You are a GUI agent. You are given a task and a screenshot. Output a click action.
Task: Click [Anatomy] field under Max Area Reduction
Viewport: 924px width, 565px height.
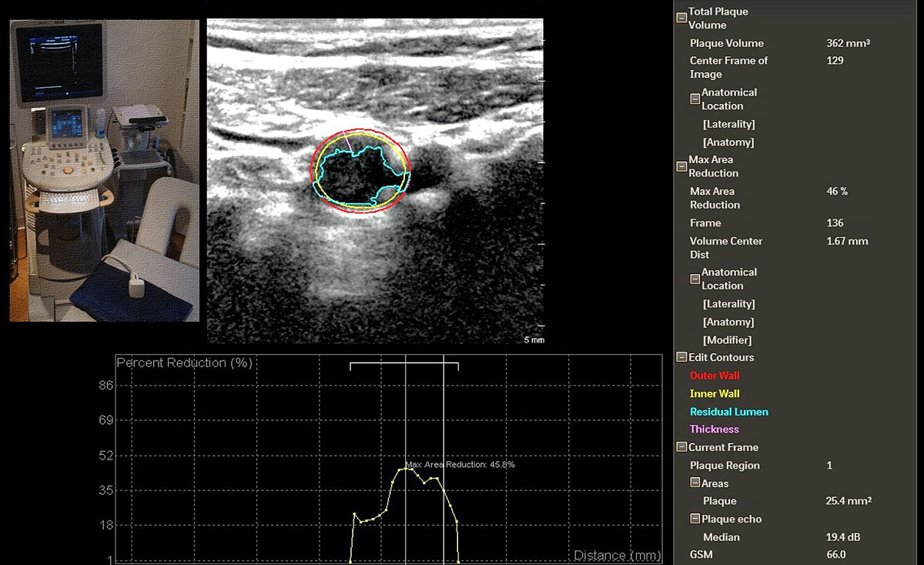click(x=728, y=323)
